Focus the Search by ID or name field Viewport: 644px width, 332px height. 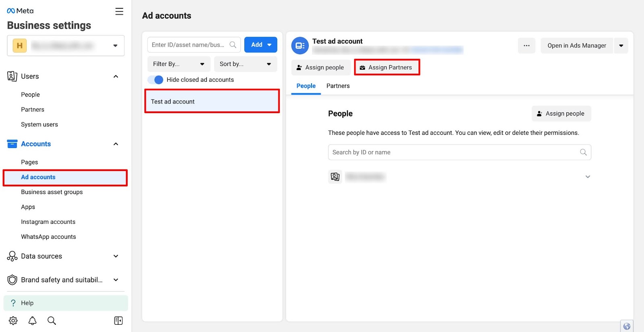click(460, 152)
